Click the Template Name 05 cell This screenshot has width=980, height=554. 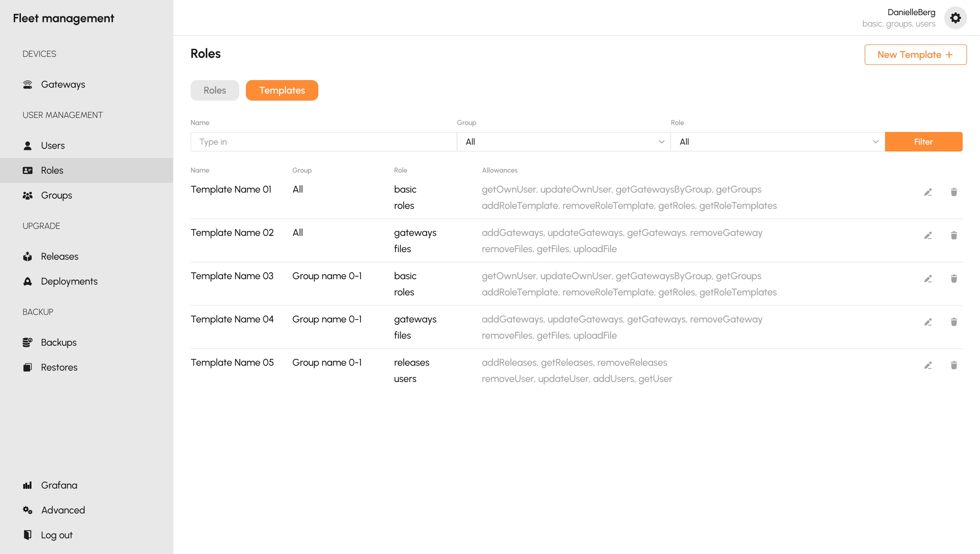[x=232, y=363]
